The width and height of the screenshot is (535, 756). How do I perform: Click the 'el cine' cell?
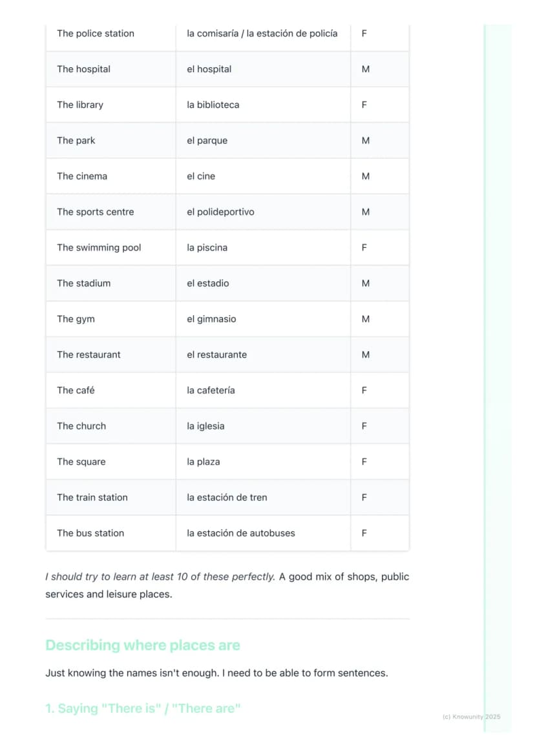(263, 176)
